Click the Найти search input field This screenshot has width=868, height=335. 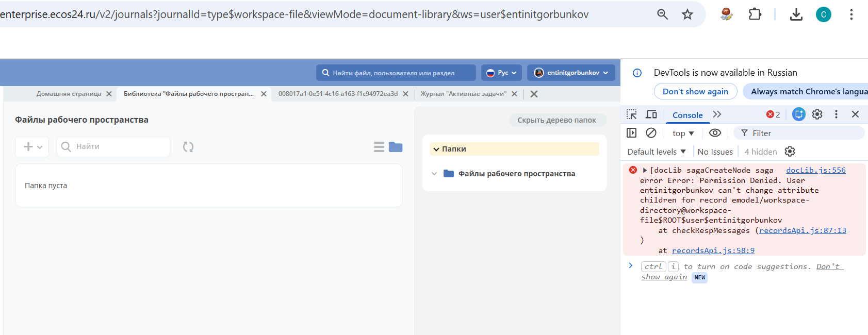pos(120,147)
